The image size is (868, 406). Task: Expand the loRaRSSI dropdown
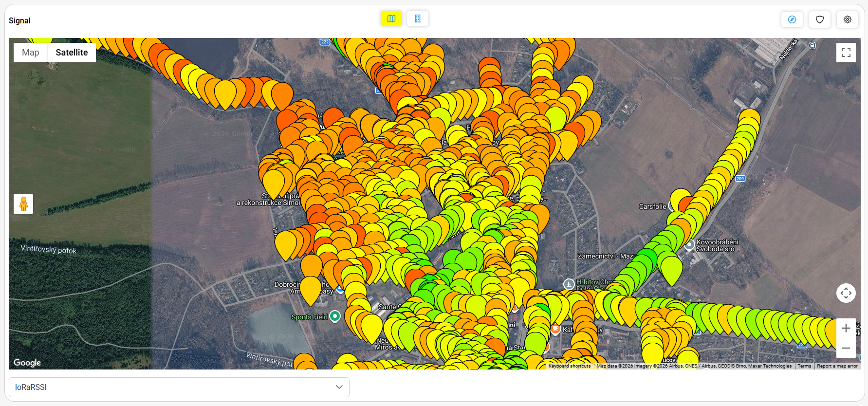(179, 387)
